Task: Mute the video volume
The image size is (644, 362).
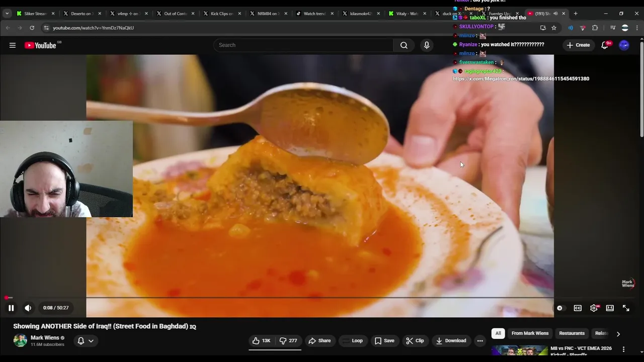Action: (28, 308)
